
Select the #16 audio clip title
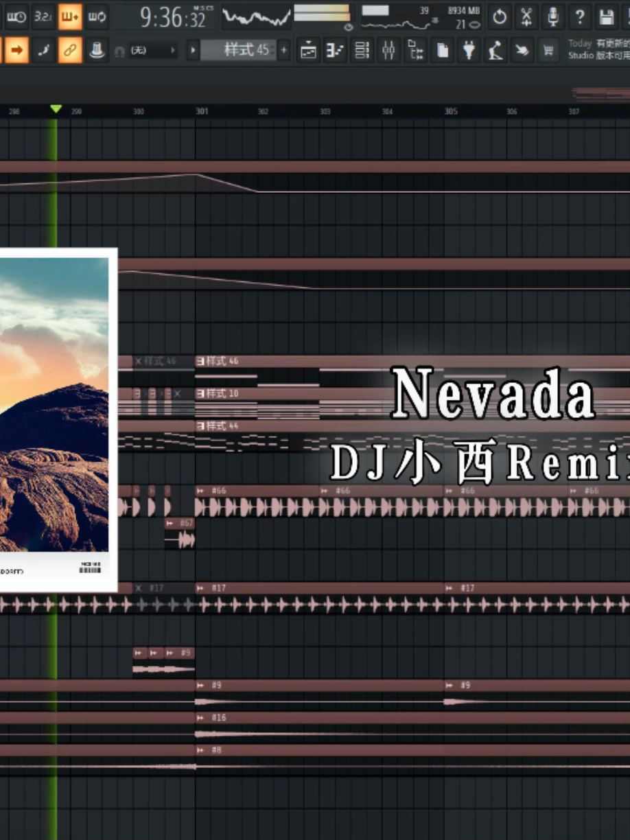click(x=219, y=718)
